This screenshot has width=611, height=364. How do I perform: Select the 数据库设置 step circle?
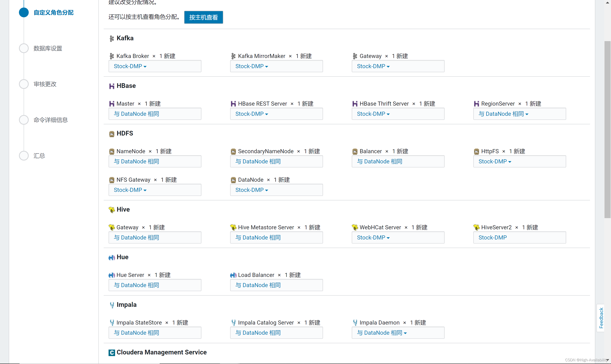click(x=24, y=48)
